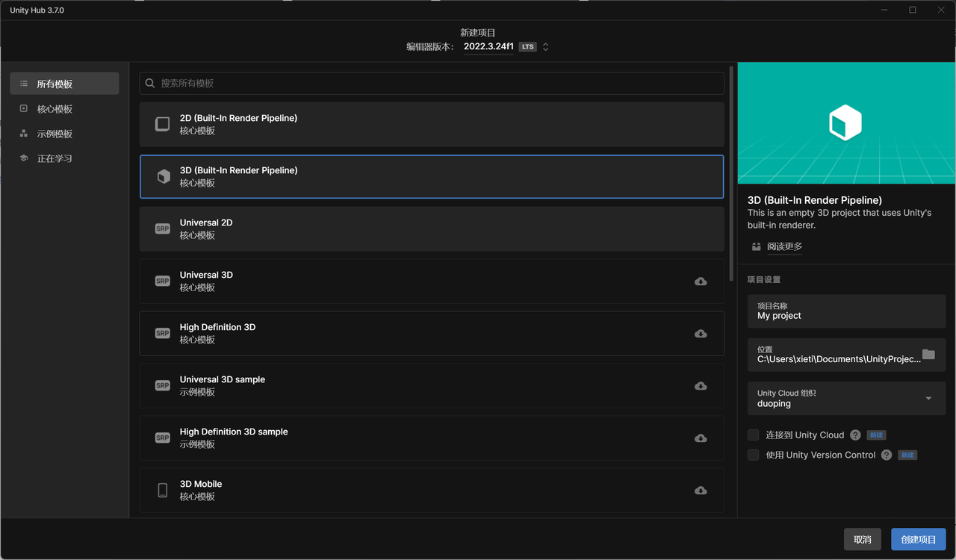
Task: Select the 2D (Built-In Render Pipeline) template
Action: click(x=432, y=125)
